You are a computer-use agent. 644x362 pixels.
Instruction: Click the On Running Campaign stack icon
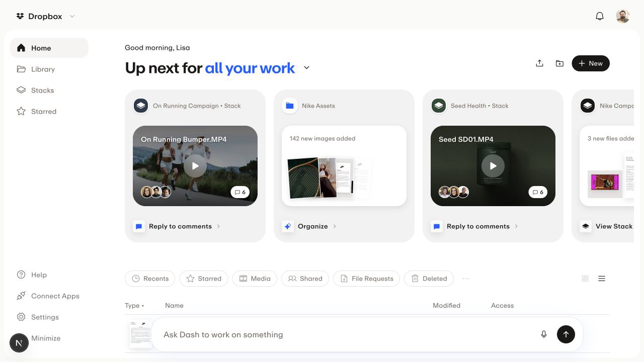tap(141, 106)
